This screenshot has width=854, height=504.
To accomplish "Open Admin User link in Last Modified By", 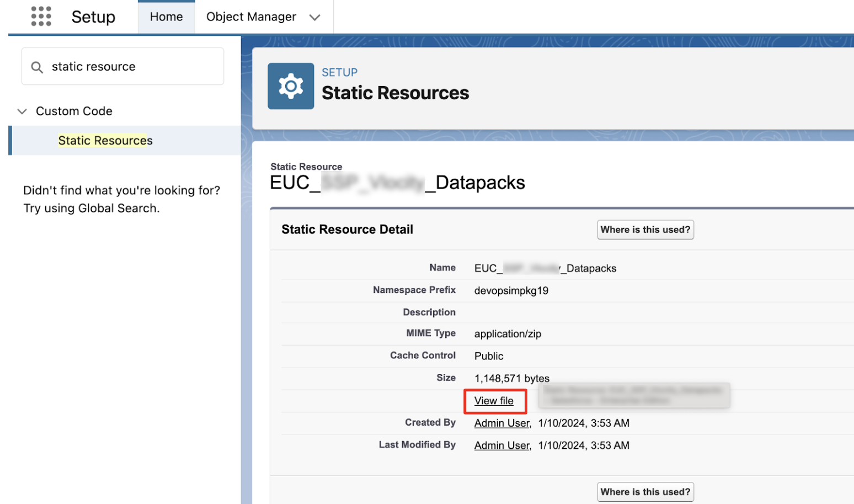I will coord(502,446).
